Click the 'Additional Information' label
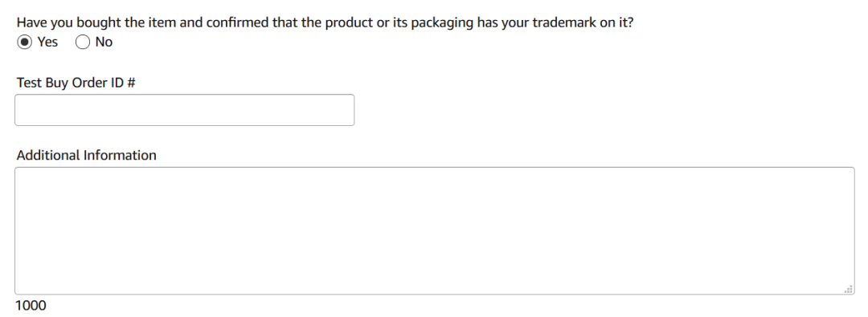Screen dimensions: 868x317 86,156
